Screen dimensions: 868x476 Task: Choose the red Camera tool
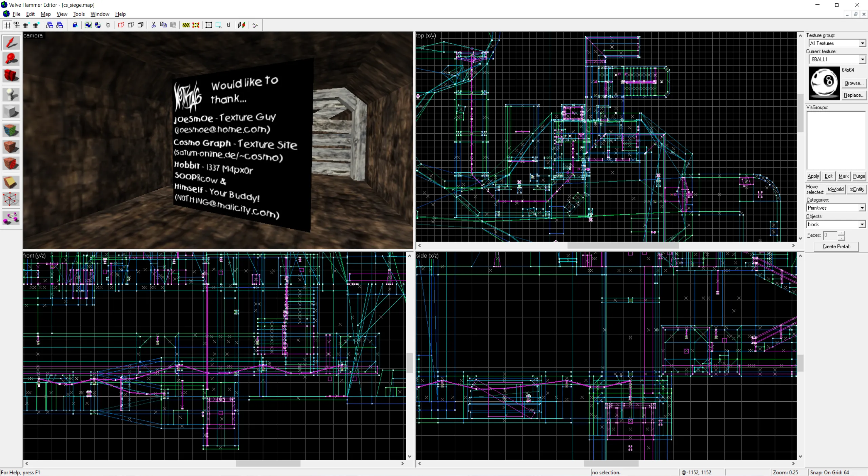(11, 75)
